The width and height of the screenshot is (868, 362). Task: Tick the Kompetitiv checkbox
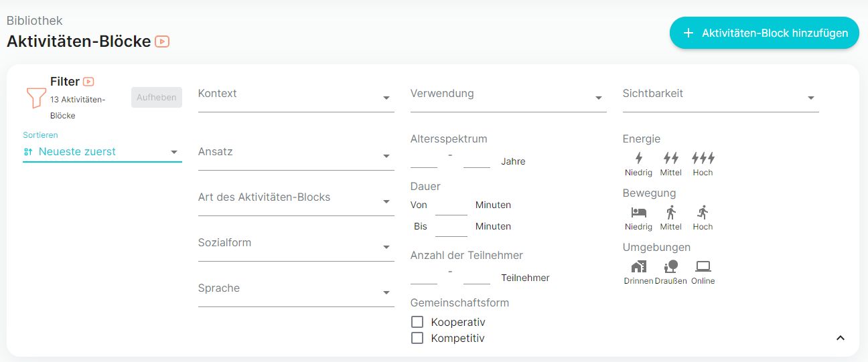417,338
